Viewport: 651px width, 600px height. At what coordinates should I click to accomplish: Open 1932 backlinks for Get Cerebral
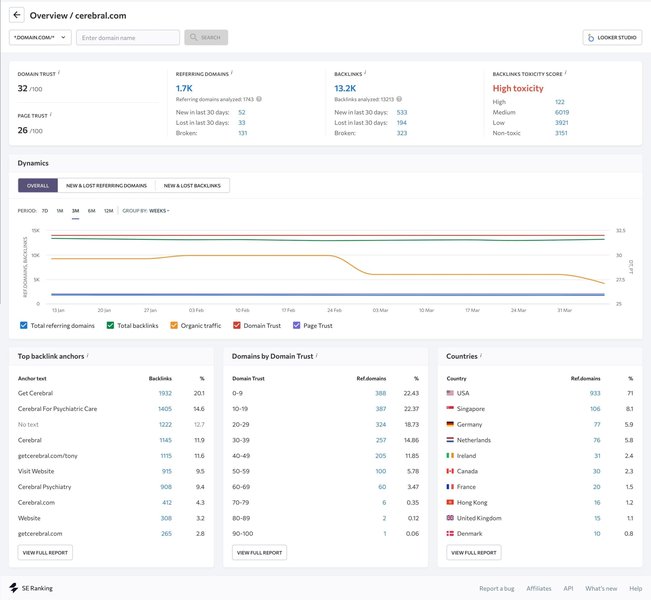click(165, 393)
